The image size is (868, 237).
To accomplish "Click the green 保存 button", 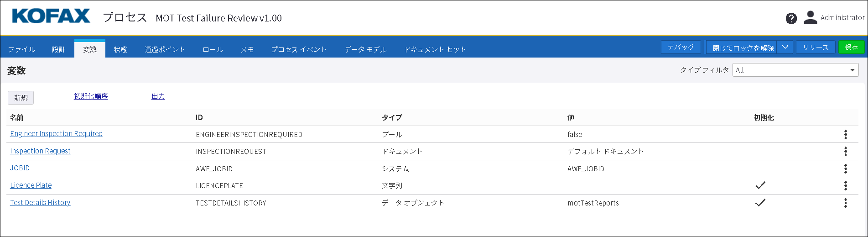I will (x=851, y=47).
